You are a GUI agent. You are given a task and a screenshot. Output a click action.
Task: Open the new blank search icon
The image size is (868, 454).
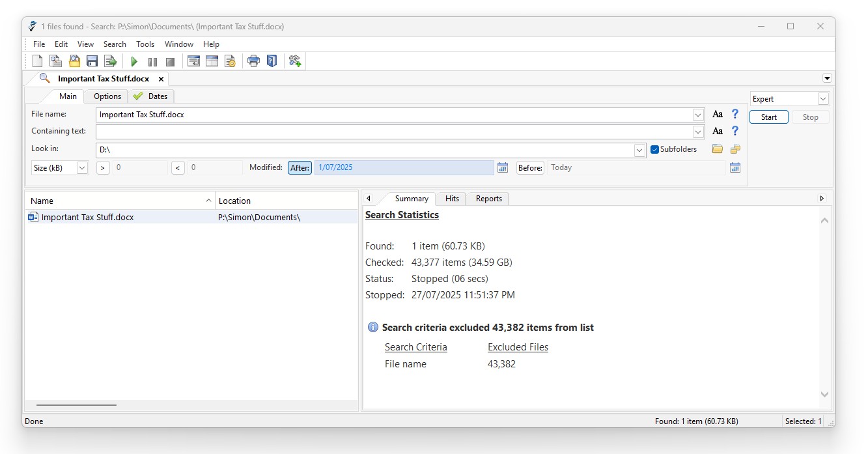pos(38,61)
